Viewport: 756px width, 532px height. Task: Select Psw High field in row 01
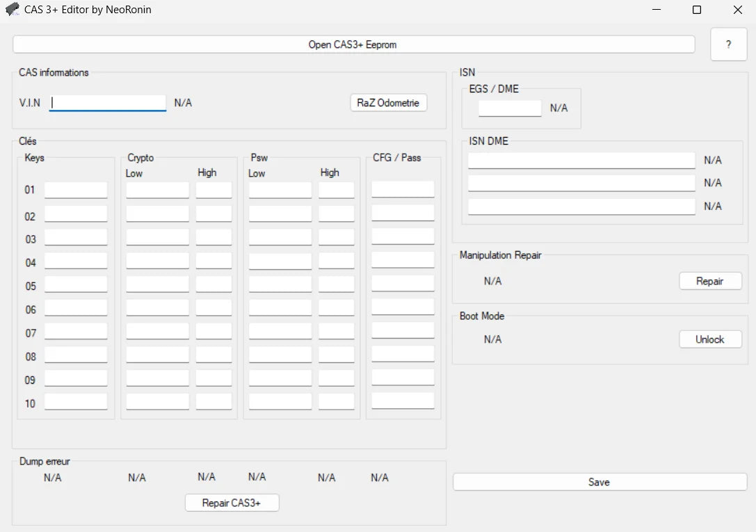pos(336,190)
